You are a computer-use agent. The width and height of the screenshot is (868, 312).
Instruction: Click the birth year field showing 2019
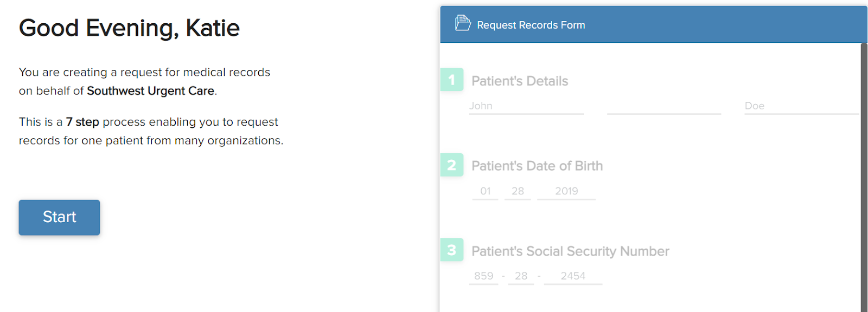click(x=566, y=191)
